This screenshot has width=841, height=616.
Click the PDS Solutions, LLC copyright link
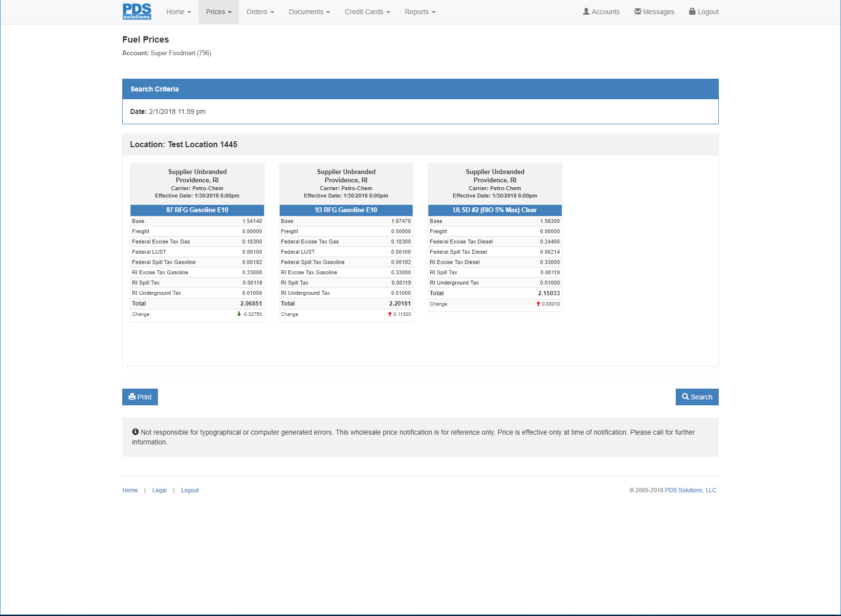click(x=690, y=490)
